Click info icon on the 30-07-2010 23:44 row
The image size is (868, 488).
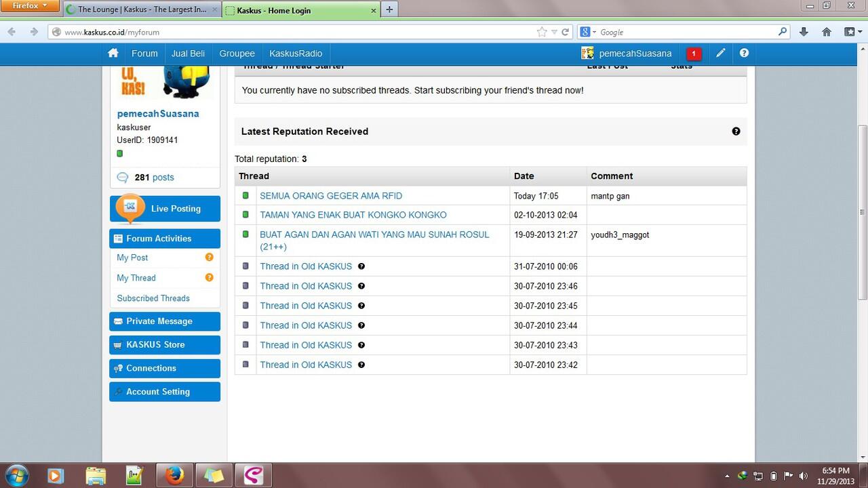coord(361,325)
